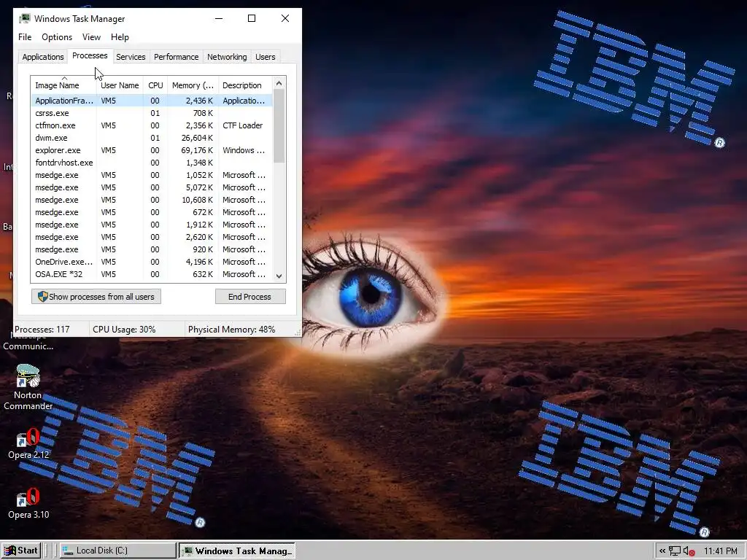This screenshot has width=747, height=560.
Task: Select the fontdrvhost.exe process
Action: [152, 163]
